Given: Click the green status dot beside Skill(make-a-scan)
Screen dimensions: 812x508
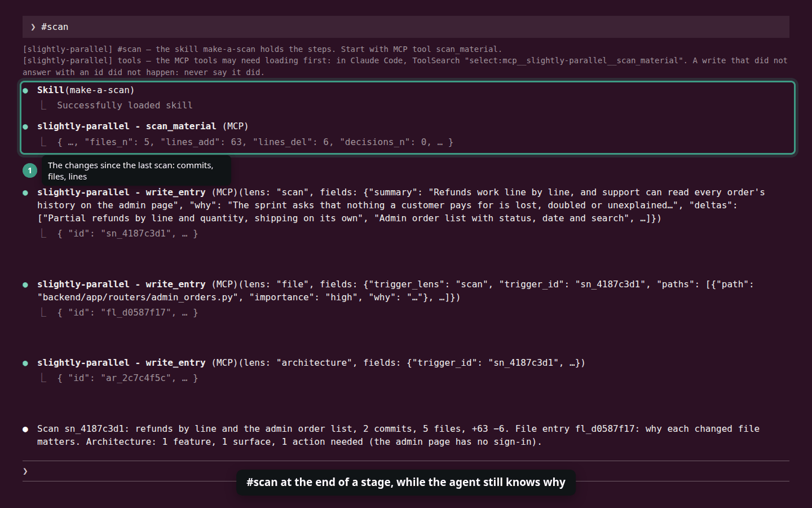Looking at the screenshot, I should pyautogui.click(x=25, y=90).
